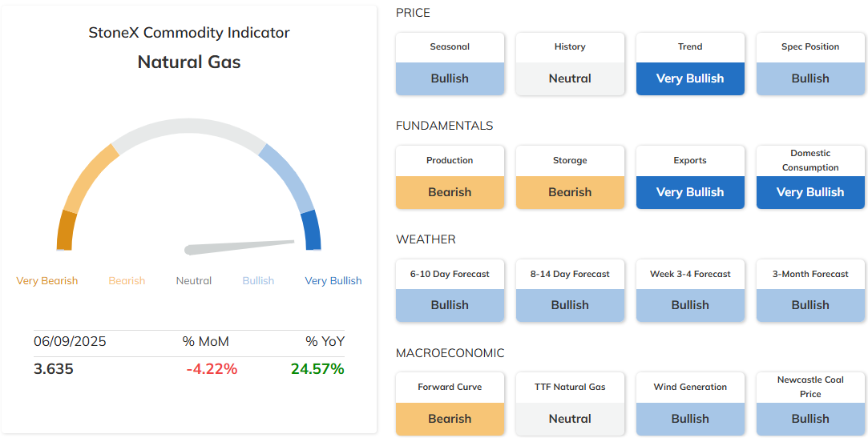The image size is (868, 438).
Task: Open the Exports Very Bullish card
Action: [690, 177]
